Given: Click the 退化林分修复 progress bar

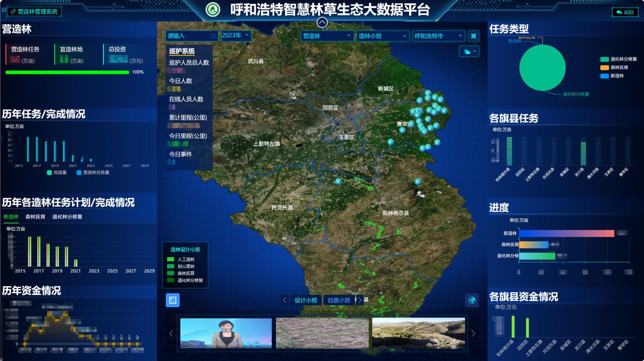Looking at the screenshot, I should click(x=537, y=256).
